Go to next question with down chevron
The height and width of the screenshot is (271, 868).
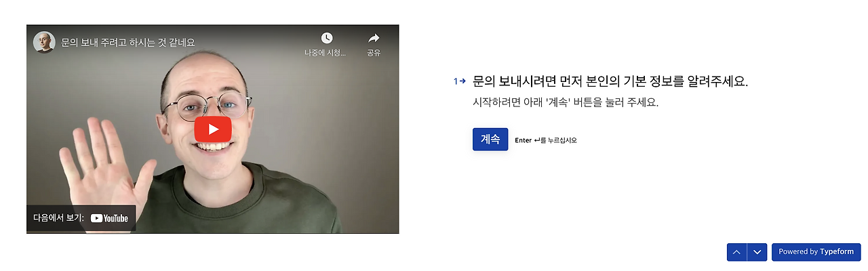[757, 252]
